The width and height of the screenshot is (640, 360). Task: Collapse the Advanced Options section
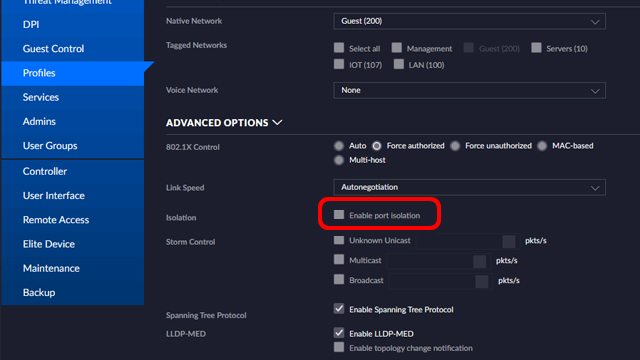(x=224, y=123)
